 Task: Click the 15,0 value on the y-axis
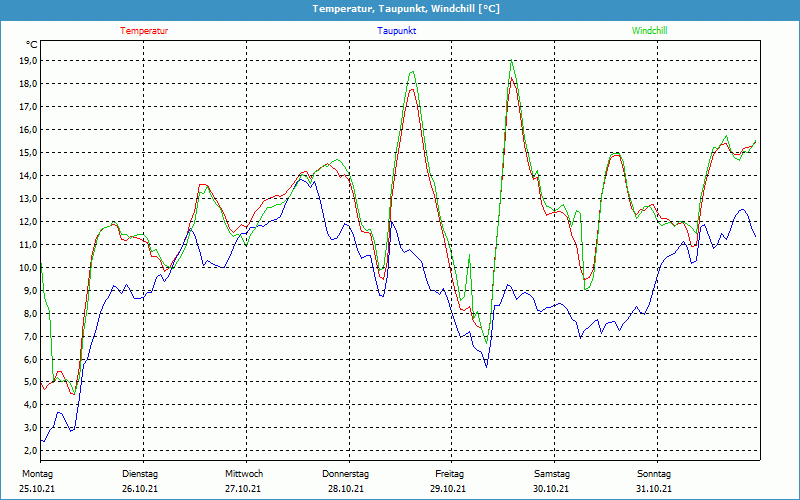28,152
